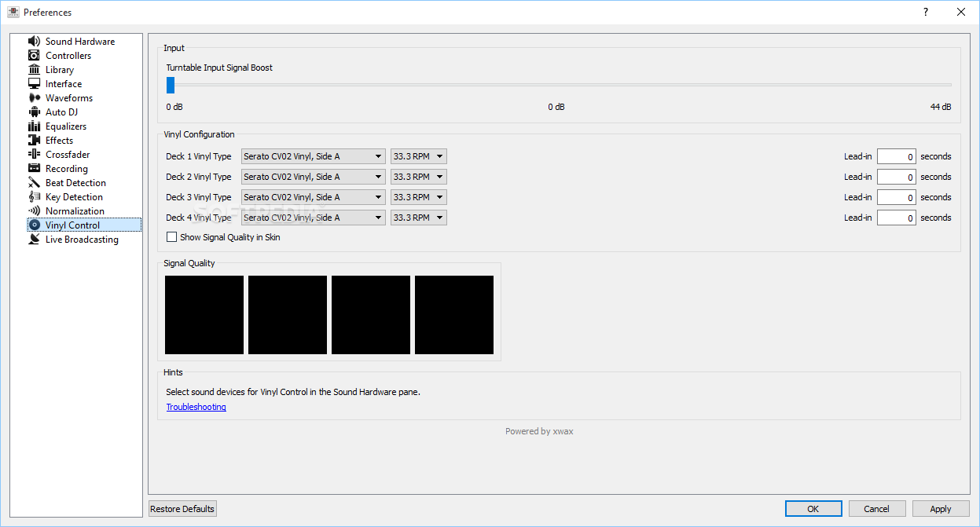The image size is (980, 527).
Task: Click the Equalizers bars icon
Action: click(34, 126)
